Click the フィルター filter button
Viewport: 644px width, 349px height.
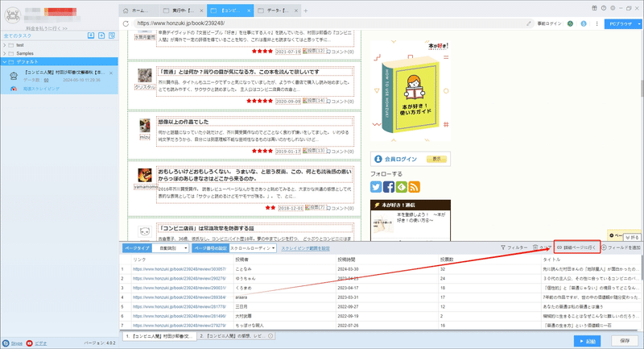(514, 247)
